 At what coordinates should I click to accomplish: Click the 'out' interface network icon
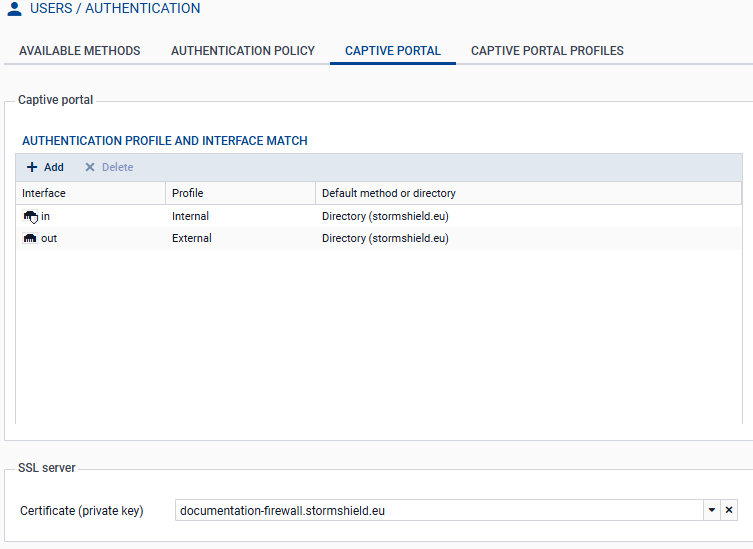click(x=30, y=238)
